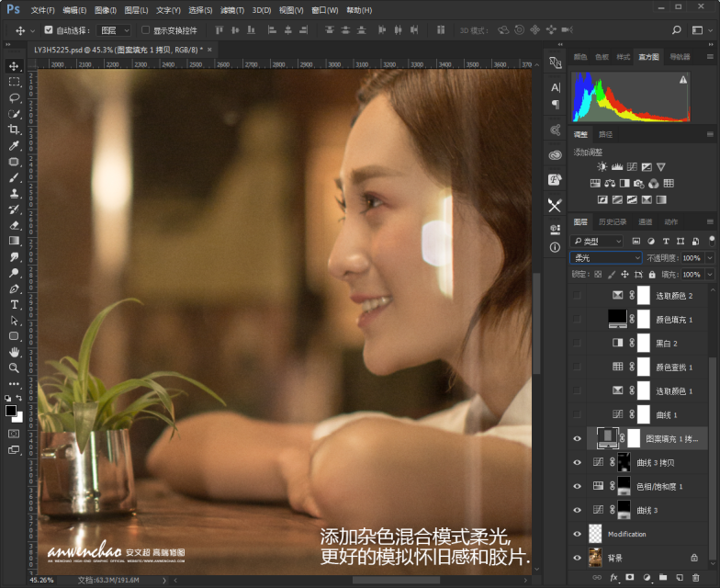Filter for type layers T button
Image resolution: width=720 pixels, height=588 pixels.
[666, 241]
